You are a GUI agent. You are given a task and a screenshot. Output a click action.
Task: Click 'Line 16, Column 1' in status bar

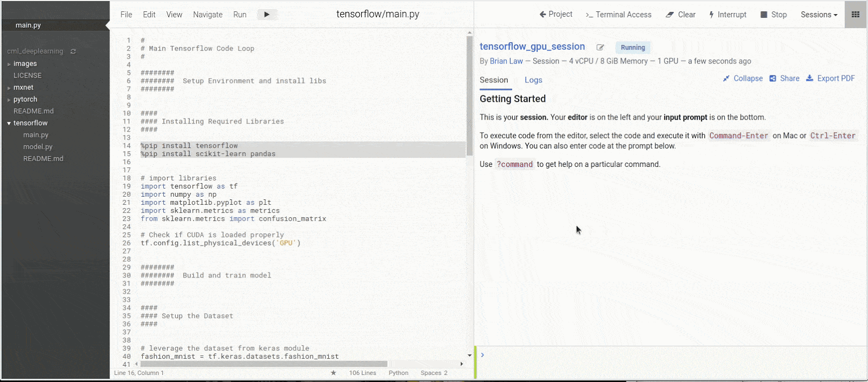pyautogui.click(x=139, y=373)
